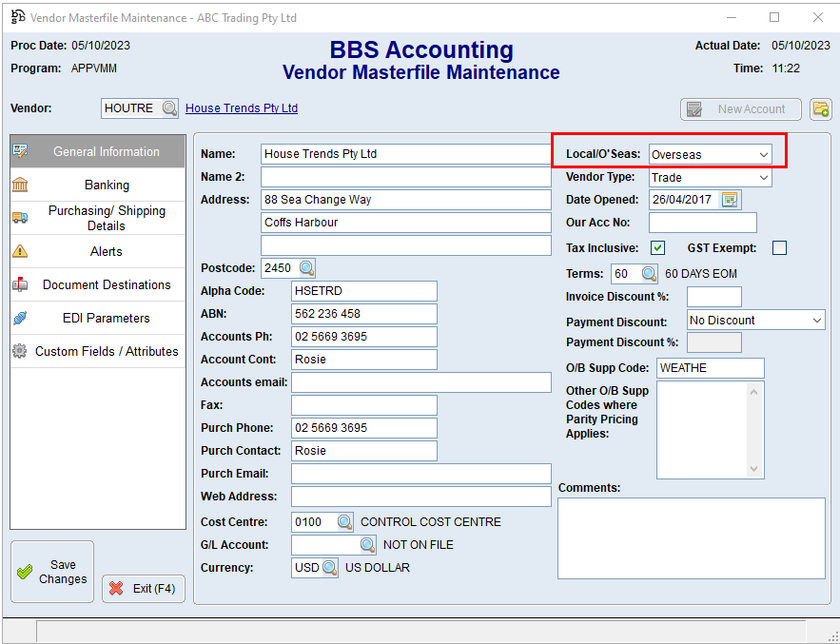Click the Save Changes button
Viewport: 840px width, 644px height.
click(52, 572)
